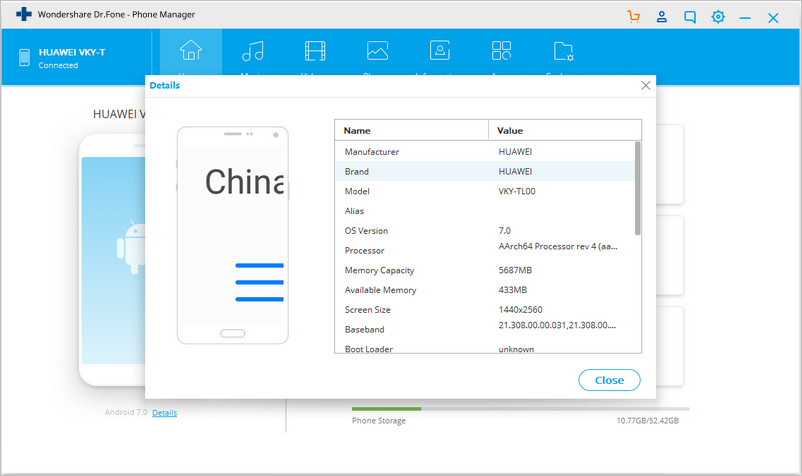Click the Phone Storage label
This screenshot has width=802, height=476.
point(378,421)
